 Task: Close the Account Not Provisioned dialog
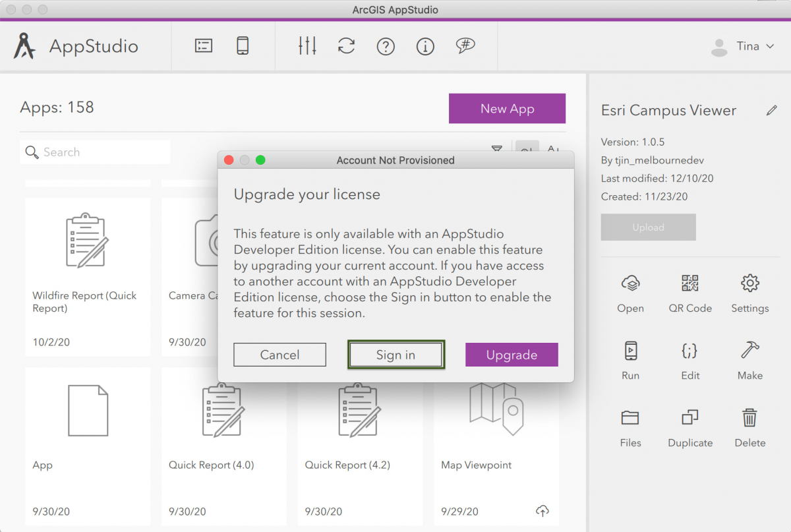coord(229,160)
